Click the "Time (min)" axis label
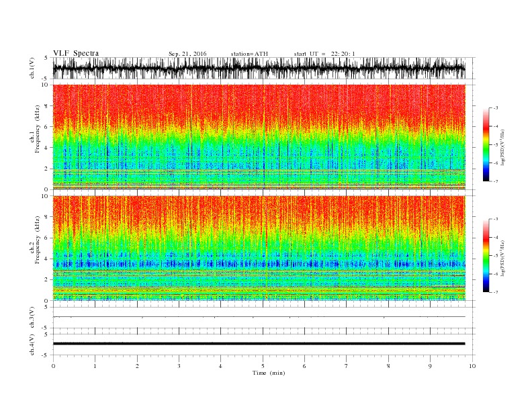The width and height of the screenshot is (532, 411). click(x=269, y=373)
